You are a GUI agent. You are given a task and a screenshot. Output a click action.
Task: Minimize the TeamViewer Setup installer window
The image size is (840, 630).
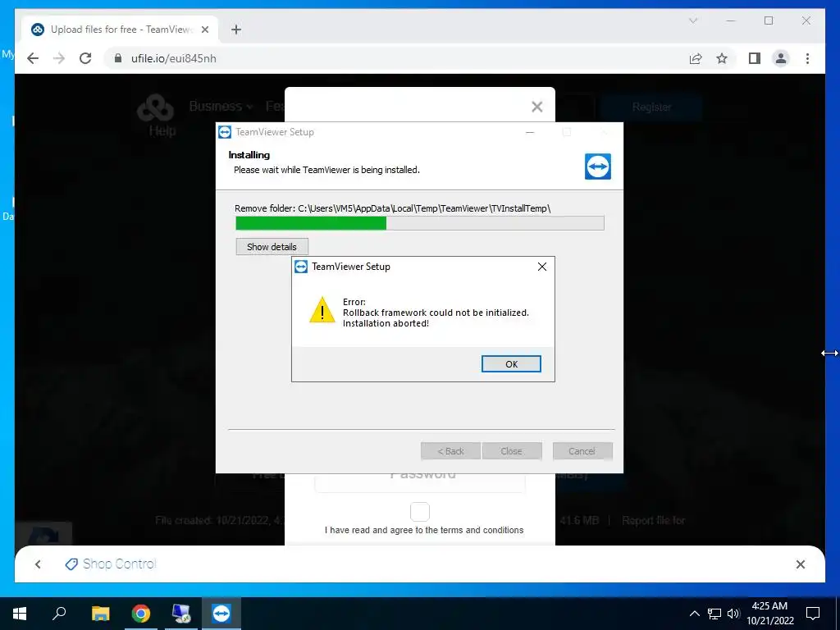click(x=530, y=132)
